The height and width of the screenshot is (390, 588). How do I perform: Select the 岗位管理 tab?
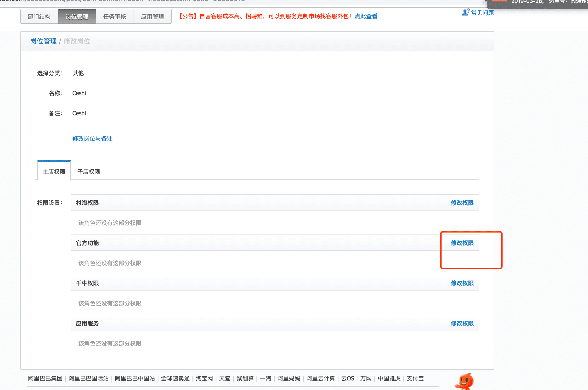coord(77,17)
